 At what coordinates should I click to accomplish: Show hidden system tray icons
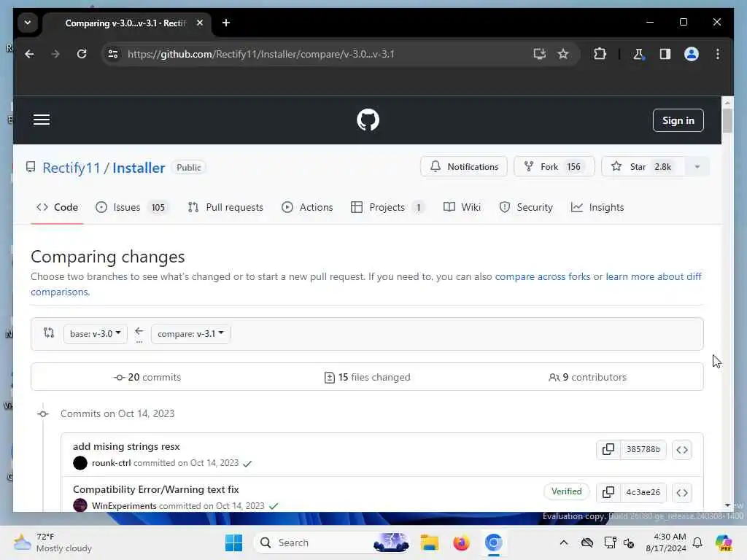pyautogui.click(x=564, y=542)
